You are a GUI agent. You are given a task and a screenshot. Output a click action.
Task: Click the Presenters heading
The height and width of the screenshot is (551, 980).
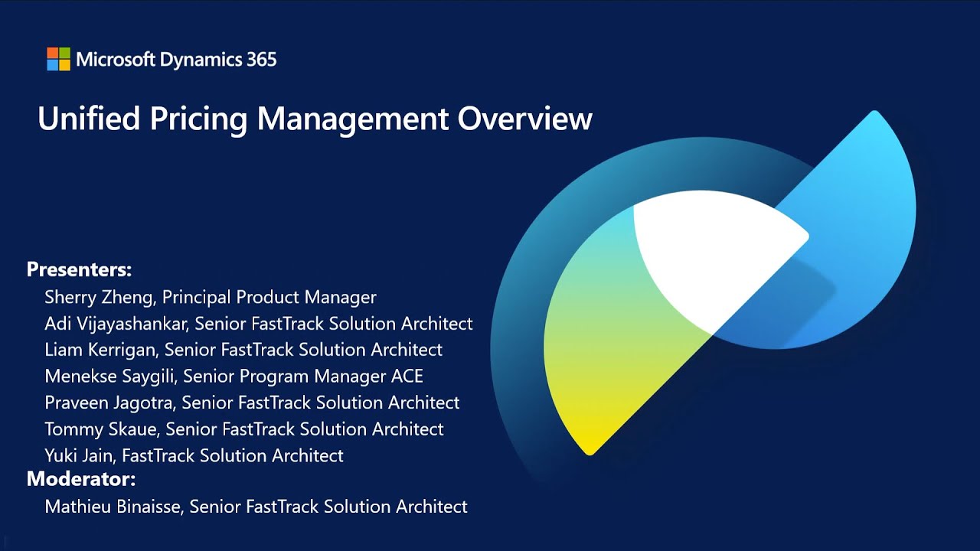tap(80, 269)
